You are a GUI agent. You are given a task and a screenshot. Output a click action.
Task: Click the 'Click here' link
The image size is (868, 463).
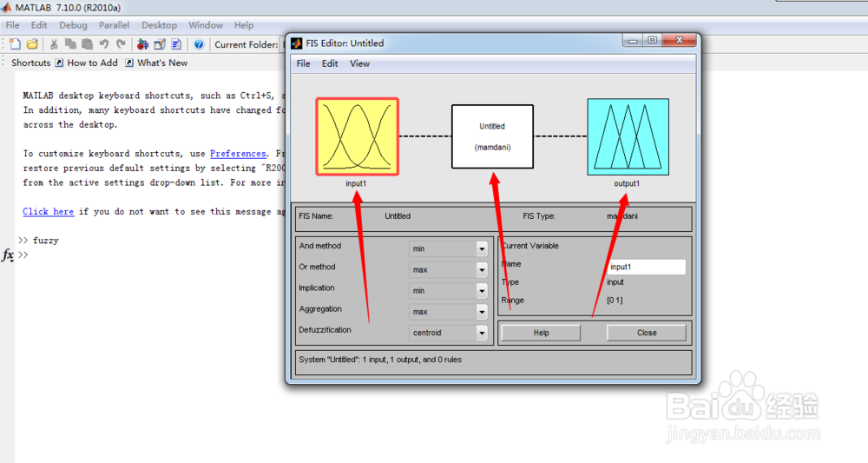(48, 212)
